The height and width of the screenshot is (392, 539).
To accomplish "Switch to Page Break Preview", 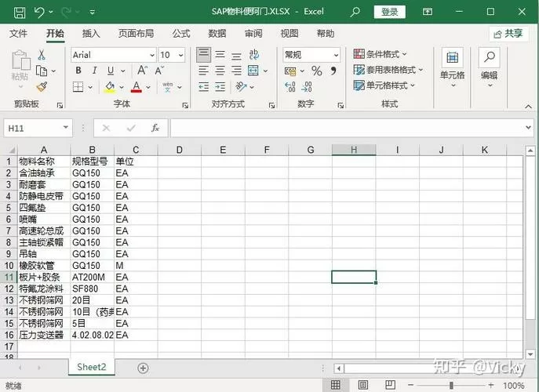I will tap(390, 385).
